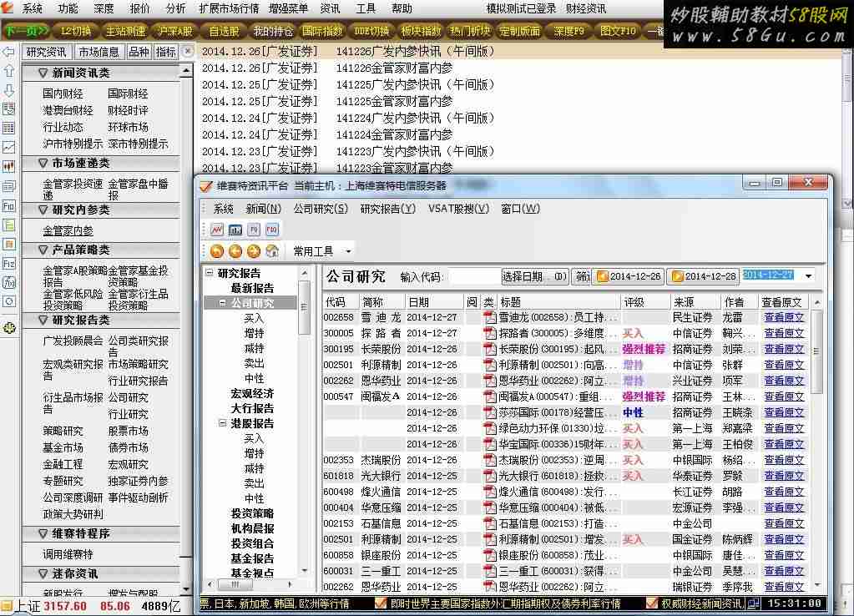Viewport: 854px width, 616px height.
Task: Click the fx formula sidebar icon
Action: (8, 283)
